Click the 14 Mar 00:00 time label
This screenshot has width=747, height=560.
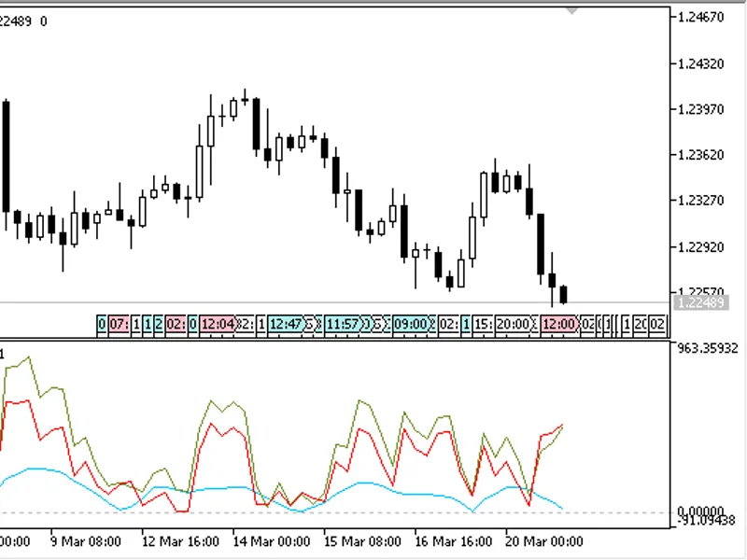tap(272, 542)
